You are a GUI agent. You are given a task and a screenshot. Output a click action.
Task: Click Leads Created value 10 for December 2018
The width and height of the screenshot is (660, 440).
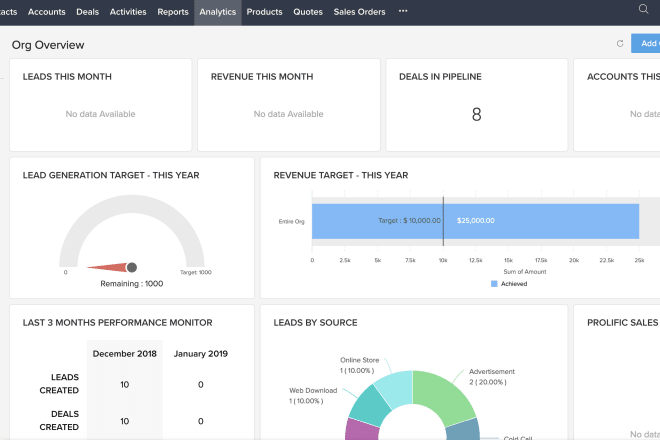coord(125,384)
